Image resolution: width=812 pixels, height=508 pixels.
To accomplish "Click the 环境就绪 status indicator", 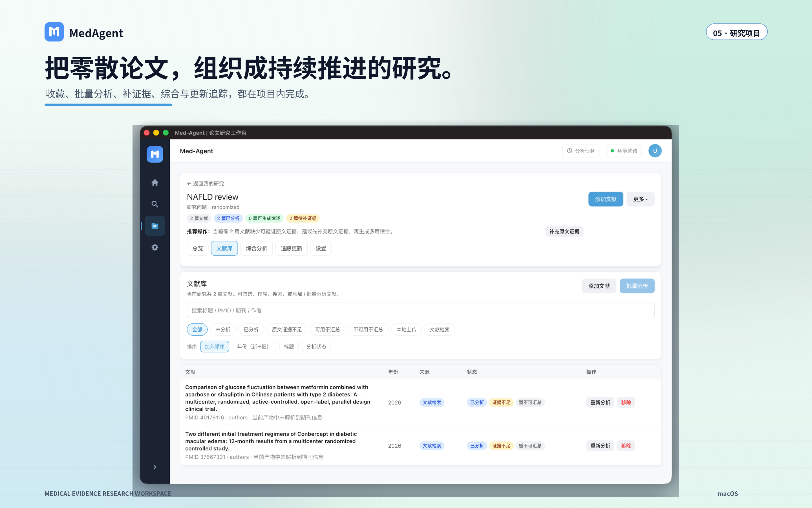I will 624,151.
